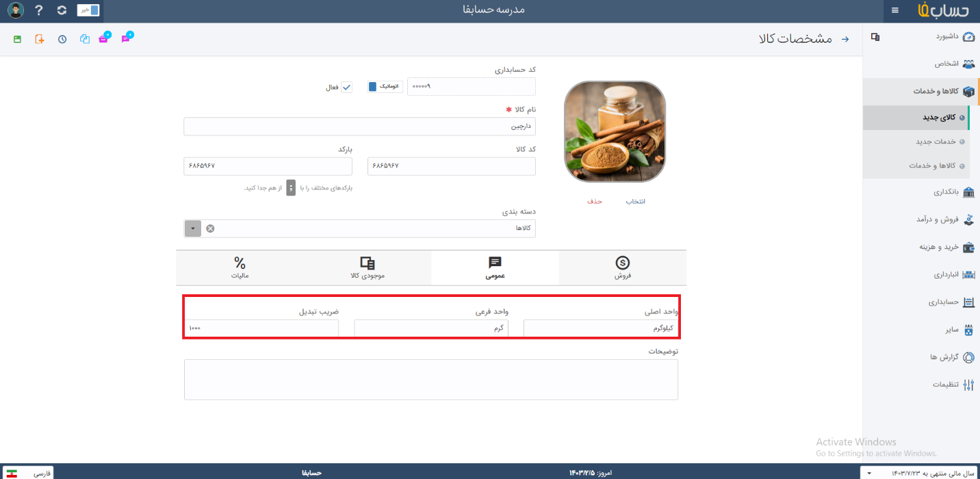Click the green save icon
The width and height of the screenshot is (980, 479).
click(18, 39)
